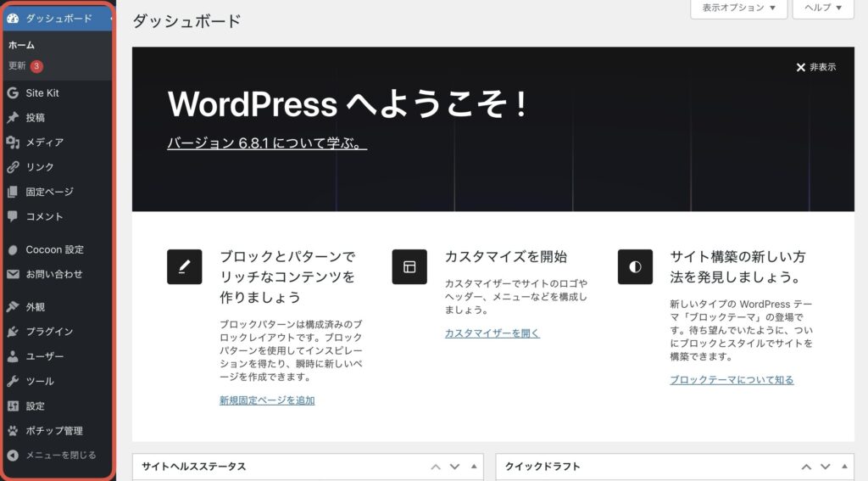This screenshot has width=868, height=481.
Task: Click the chain link icon beside リンク
Action: pos(13,167)
